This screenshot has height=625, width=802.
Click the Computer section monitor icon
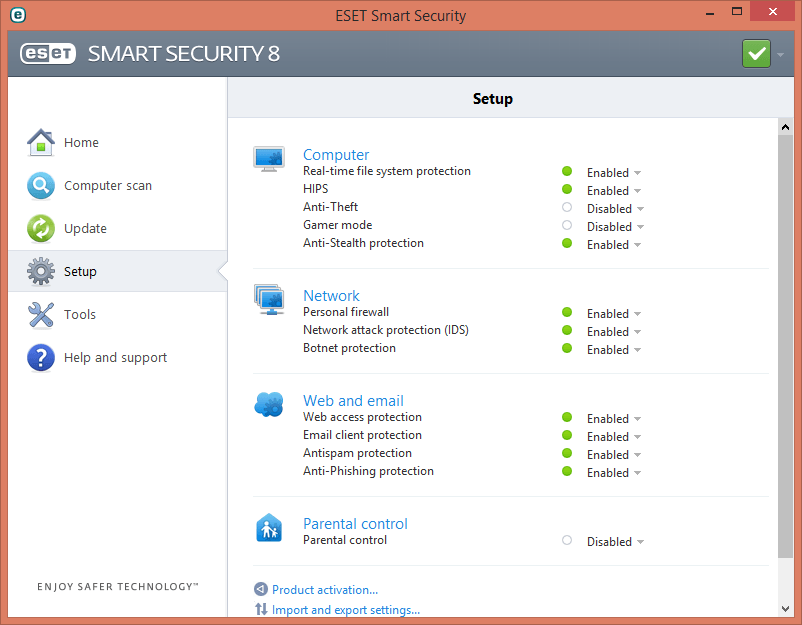[x=269, y=159]
